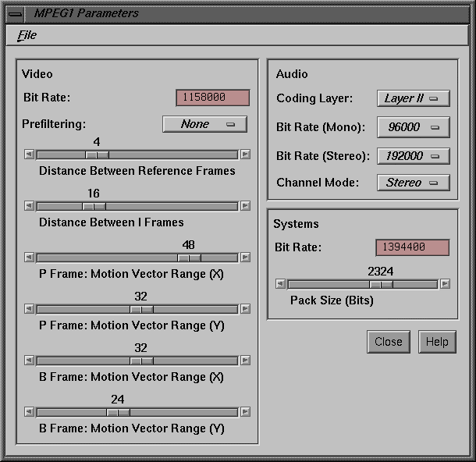Click the MPEG1 Parameters title bar text
Screen dimensions: 476x462
86,13
